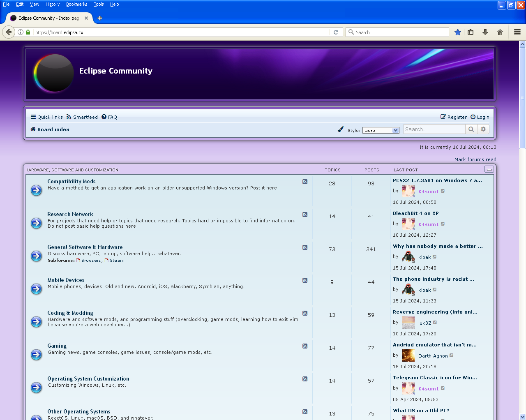Open the Coding & Modding forum
The height and width of the screenshot is (420, 526).
pos(70,313)
